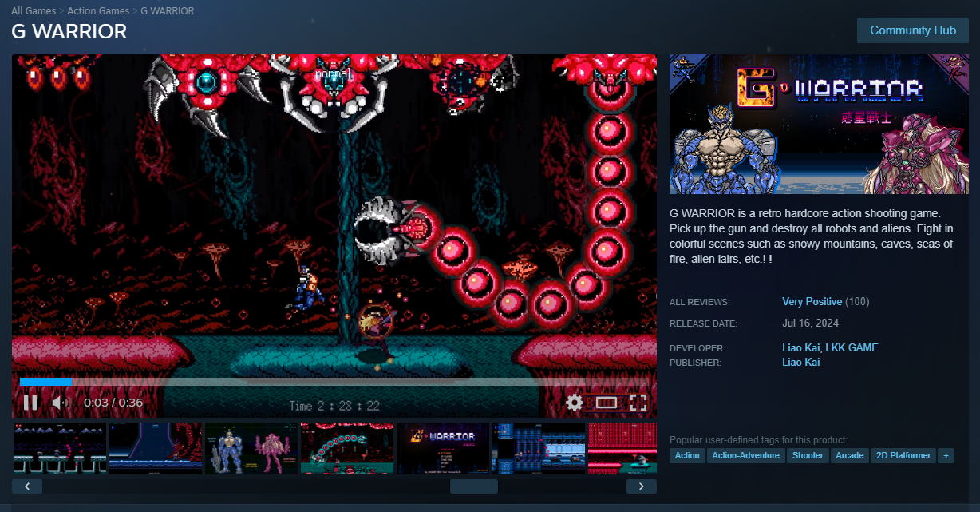Image resolution: width=980 pixels, height=512 pixels.
Task: Click the video time 0:03 / 0:36
Action: (113, 403)
